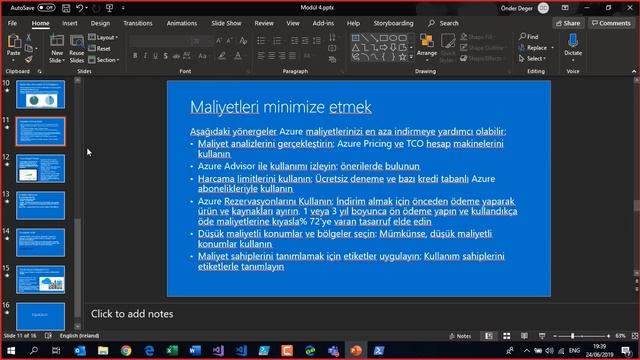Image resolution: width=640 pixels, height=360 pixels.
Task: Open the Reuse Slides tool
Action: [x=76, y=49]
